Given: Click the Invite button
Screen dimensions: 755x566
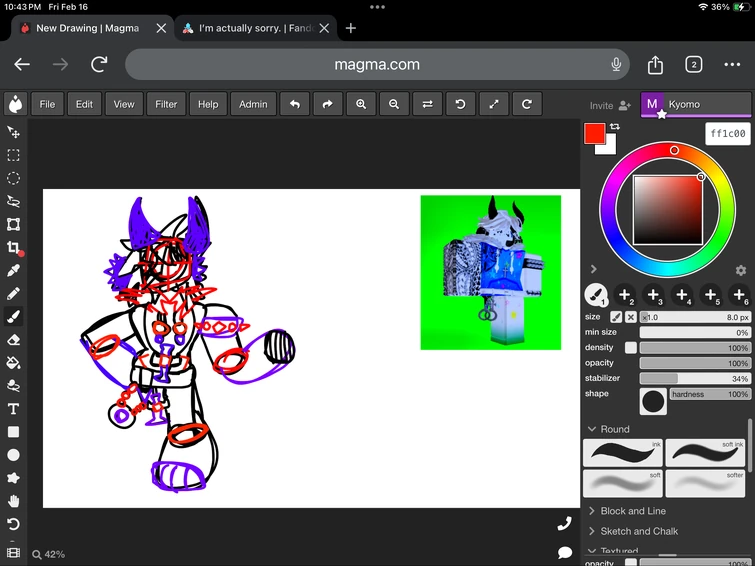Looking at the screenshot, I should [x=610, y=105].
